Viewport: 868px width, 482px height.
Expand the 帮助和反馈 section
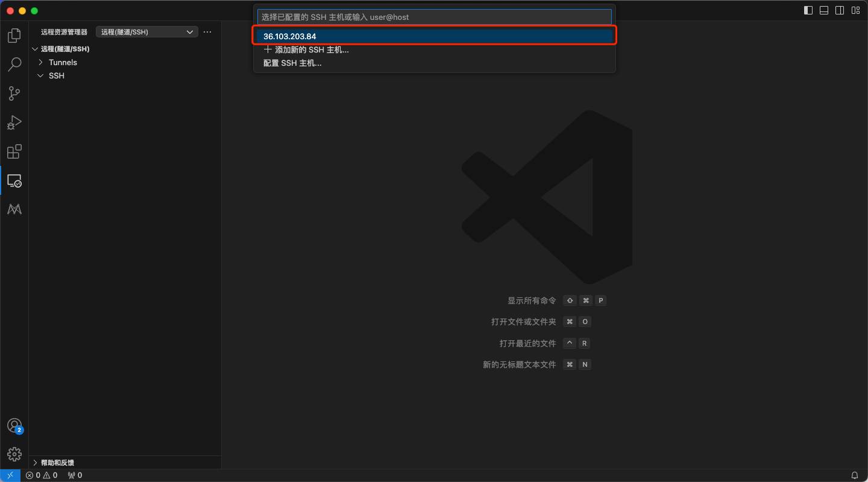point(125,463)
